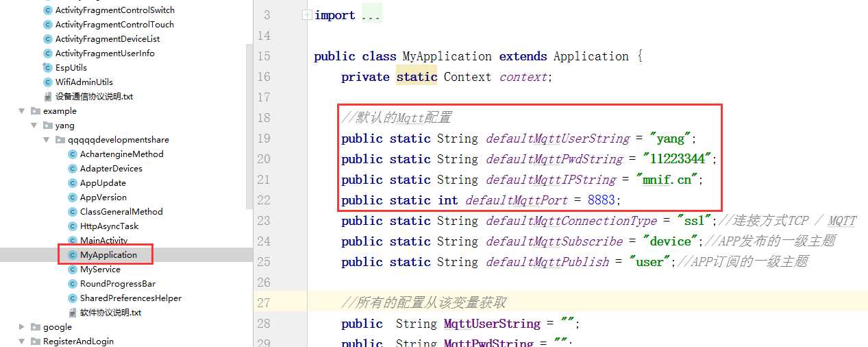Click the project pane vertical scrollbar
868x347 pixels.
coord(249,127)
